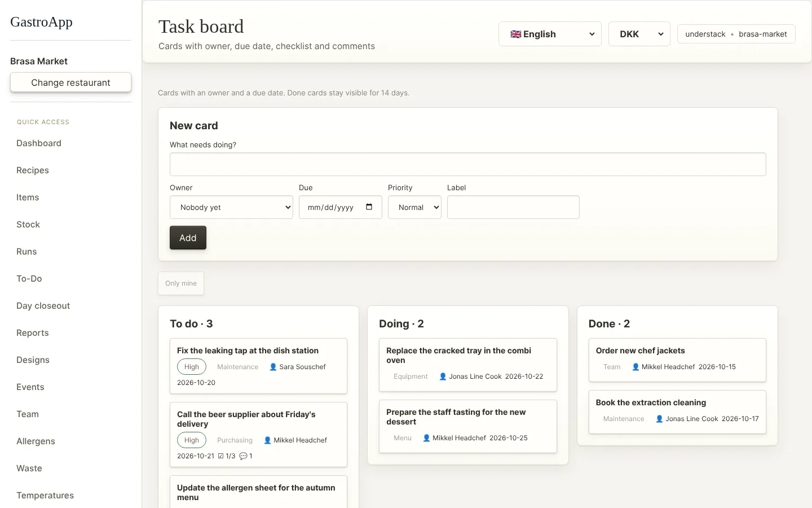Open the Fix the leaking tap card
Viewport: 812px width, 508px height.
click(x=258, y=366)
